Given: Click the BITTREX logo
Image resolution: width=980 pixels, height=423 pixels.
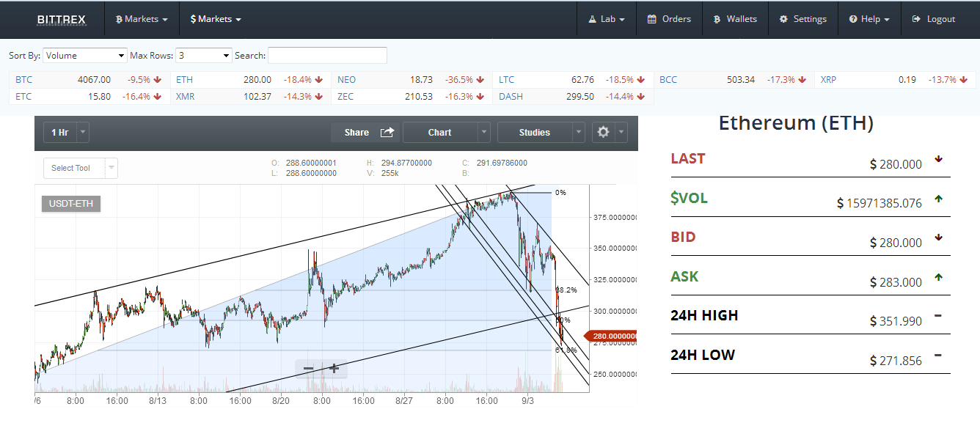Looking at the screenshot, I should [x=61, y=19].
